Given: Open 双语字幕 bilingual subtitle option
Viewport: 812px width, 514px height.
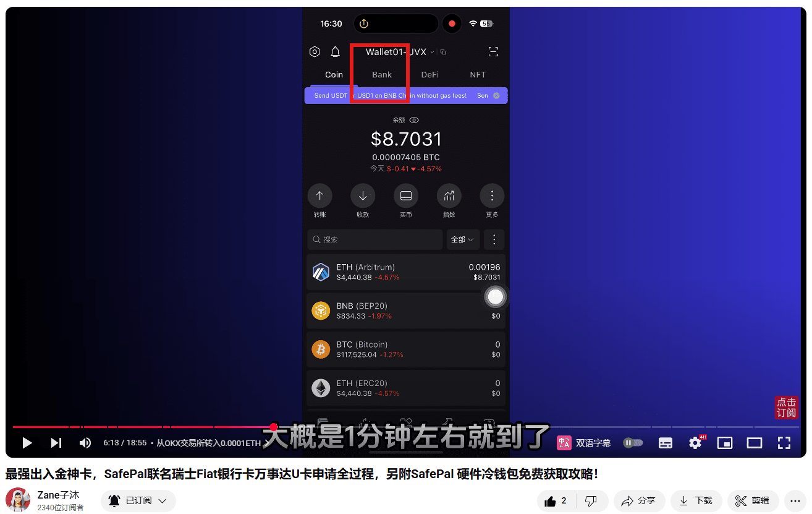Looking at the screenshot, I should [x=584, y=443].
